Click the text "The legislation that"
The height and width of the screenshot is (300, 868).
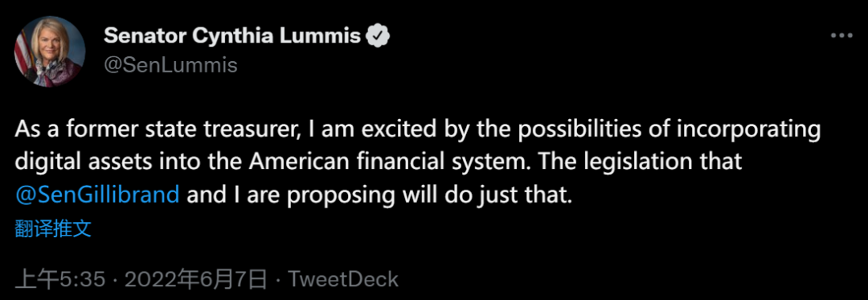click(640, 162)
